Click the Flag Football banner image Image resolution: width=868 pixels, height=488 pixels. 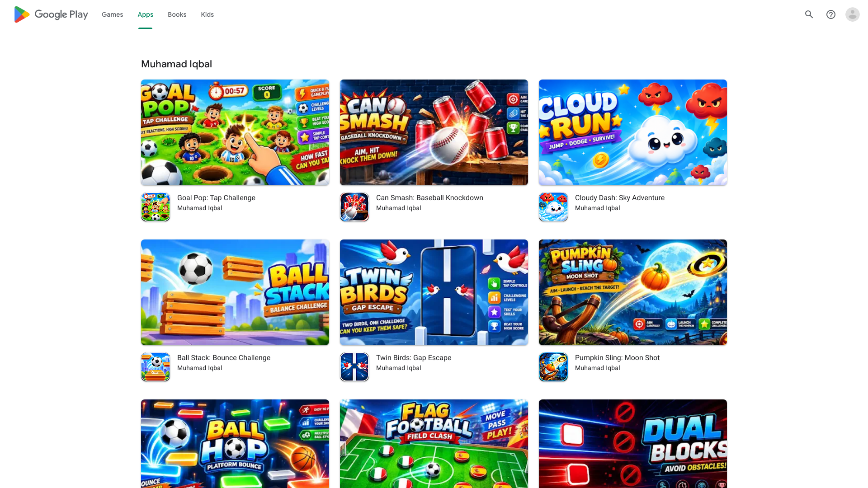point(434,444)
